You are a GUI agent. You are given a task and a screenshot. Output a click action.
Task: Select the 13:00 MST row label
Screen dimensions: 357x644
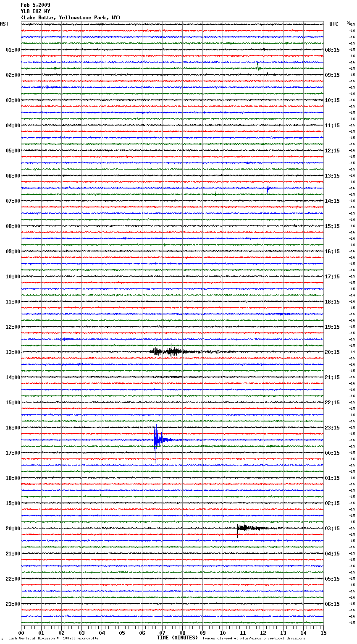[x=13, y=352]
